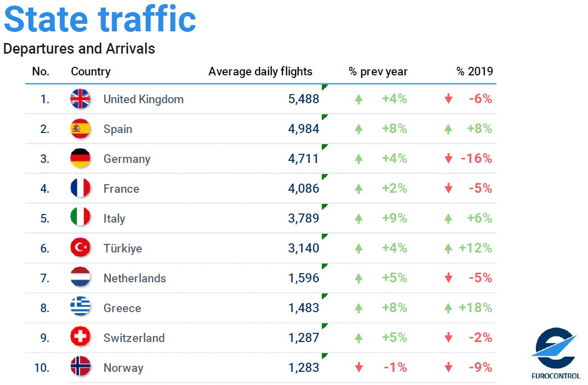Click the EUROCONTROL logo
The height and width of the screenshot is (385, 588).
(556, 353)
